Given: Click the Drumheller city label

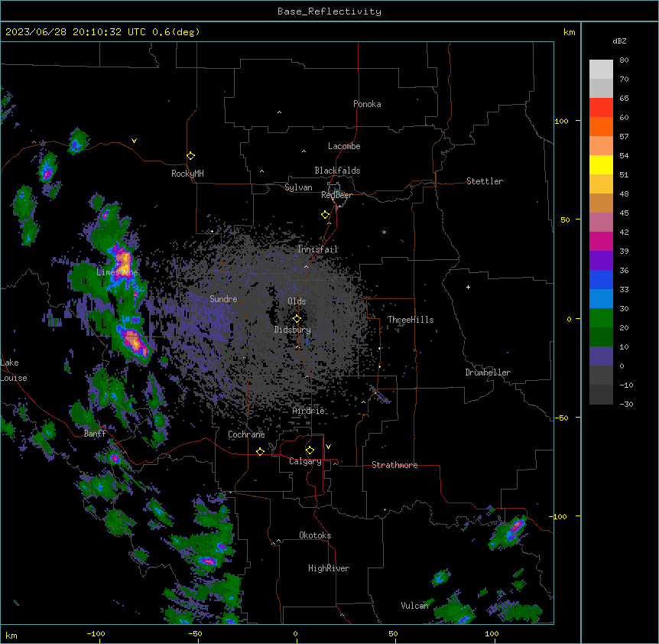Looking at the screenshot, I should tap(488, 372).
